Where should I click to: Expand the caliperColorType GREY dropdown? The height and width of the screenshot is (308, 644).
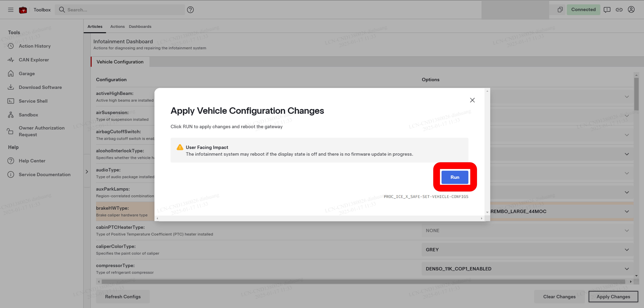coord(527,249)
